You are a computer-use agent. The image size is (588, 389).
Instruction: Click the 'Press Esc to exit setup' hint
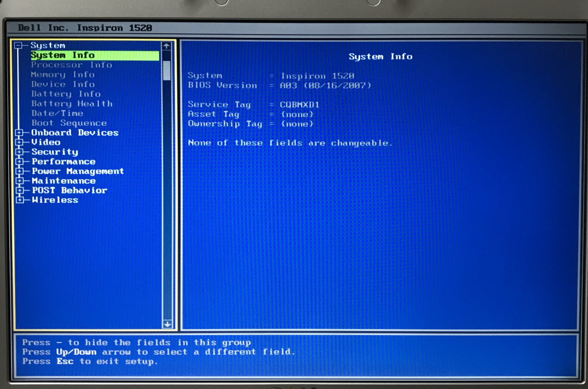tap(90, 361)
